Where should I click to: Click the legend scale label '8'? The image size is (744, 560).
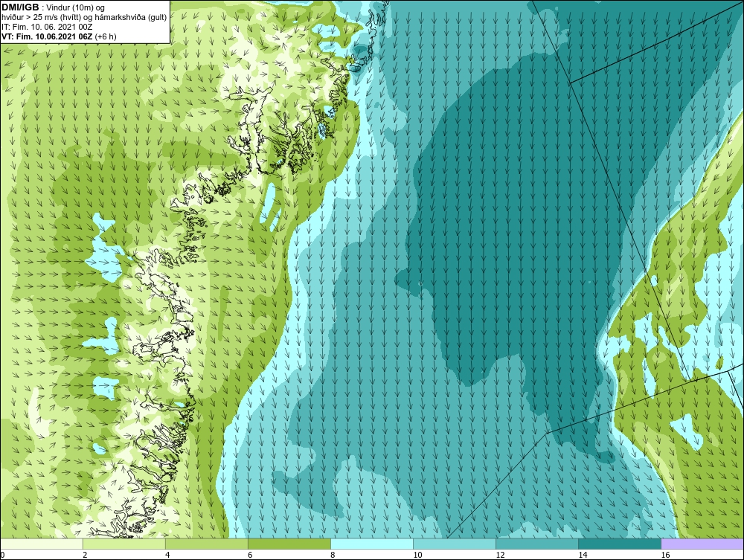[333, 555]
